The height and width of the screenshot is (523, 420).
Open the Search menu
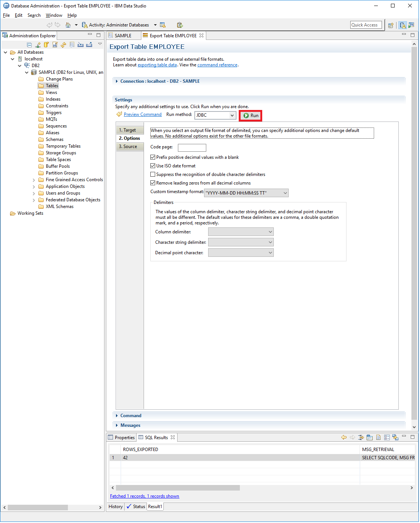[x=34, y=15]
